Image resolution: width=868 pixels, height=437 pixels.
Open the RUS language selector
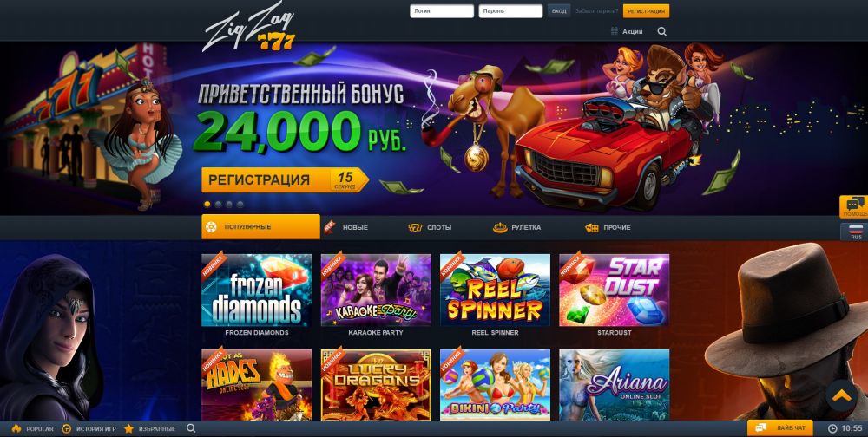855,232
